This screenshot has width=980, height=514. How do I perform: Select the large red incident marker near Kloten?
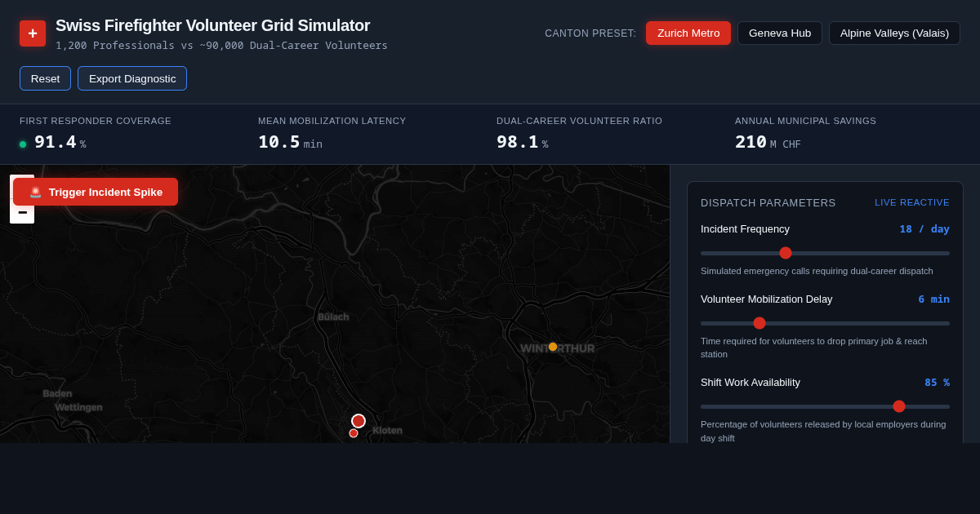(x=359, y=421)
